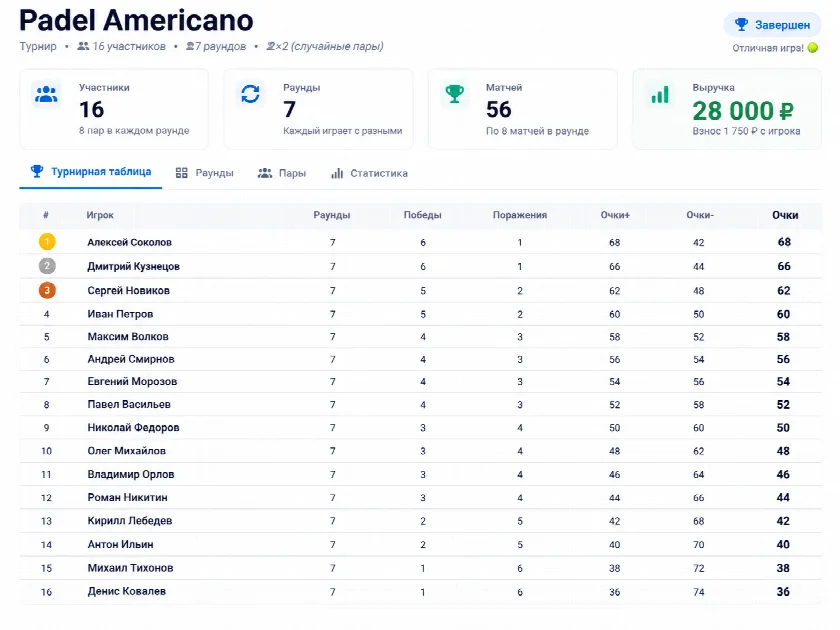
Task: Open the Статистика tab
Action: click(370, 173)
